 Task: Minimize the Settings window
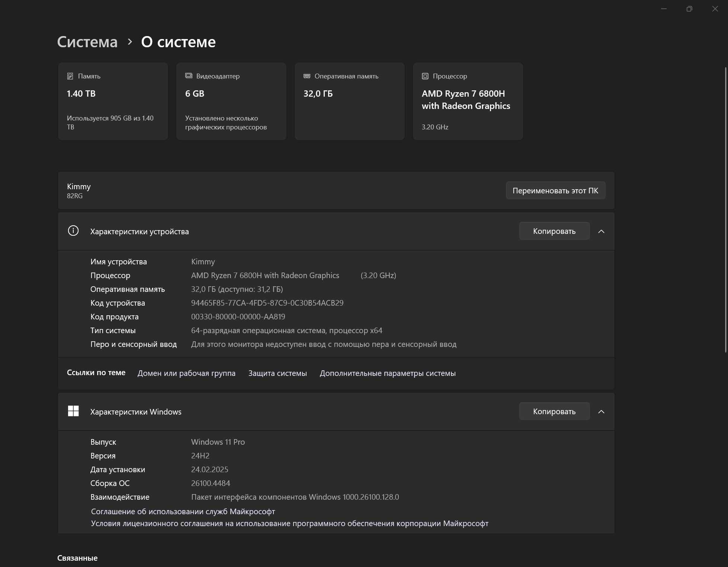[x=664, y=9]
